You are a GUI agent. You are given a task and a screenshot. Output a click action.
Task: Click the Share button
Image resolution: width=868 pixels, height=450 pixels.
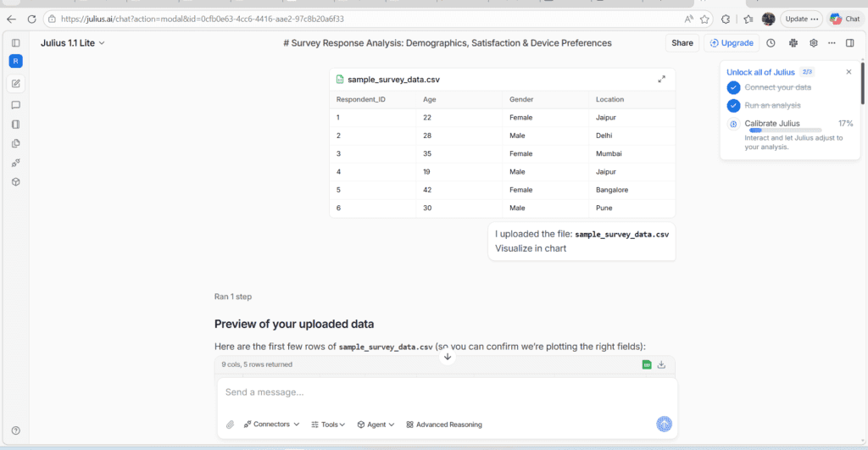click(x=682, y=42)
